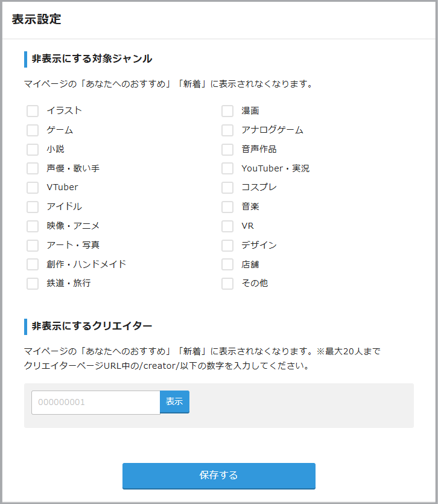Click the 保存する save button
Viewport: 438px width, 504px height.
click(x=218, y=476)
